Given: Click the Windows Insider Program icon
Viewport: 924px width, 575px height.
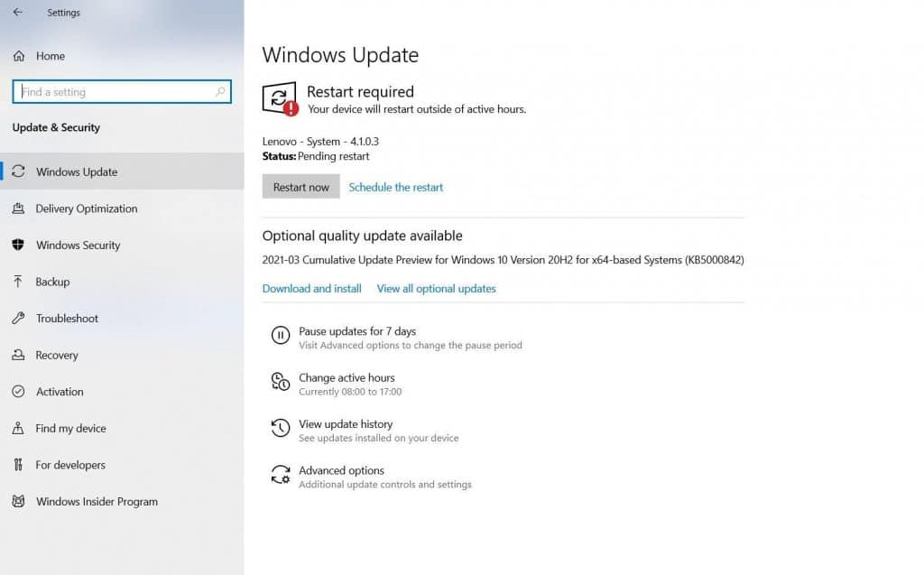Looking at the screenshot, I should pyautogui.click(x=18, y=501).
